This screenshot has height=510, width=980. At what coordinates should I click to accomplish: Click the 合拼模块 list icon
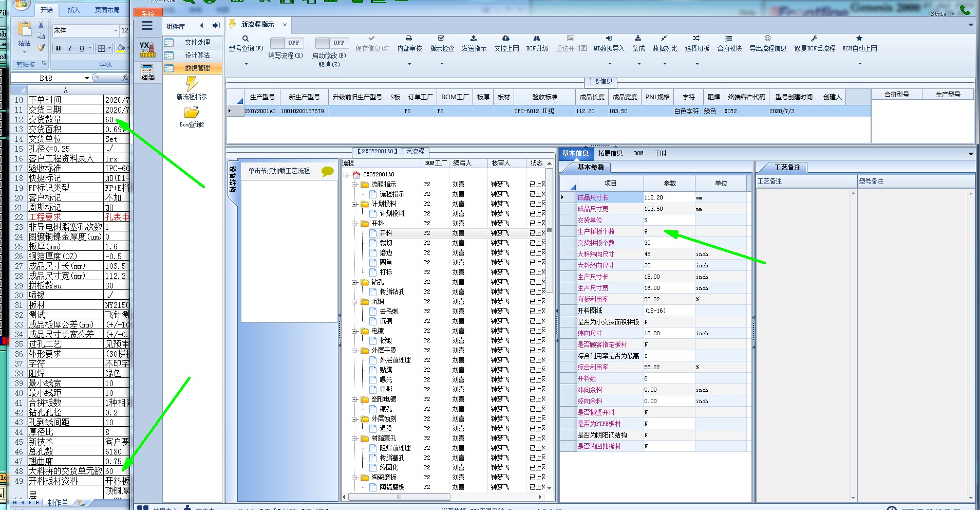pos(729,39)
